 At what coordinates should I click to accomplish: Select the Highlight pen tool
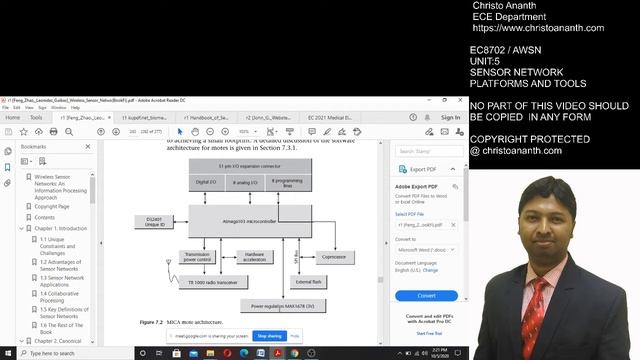tap(327, 131)
